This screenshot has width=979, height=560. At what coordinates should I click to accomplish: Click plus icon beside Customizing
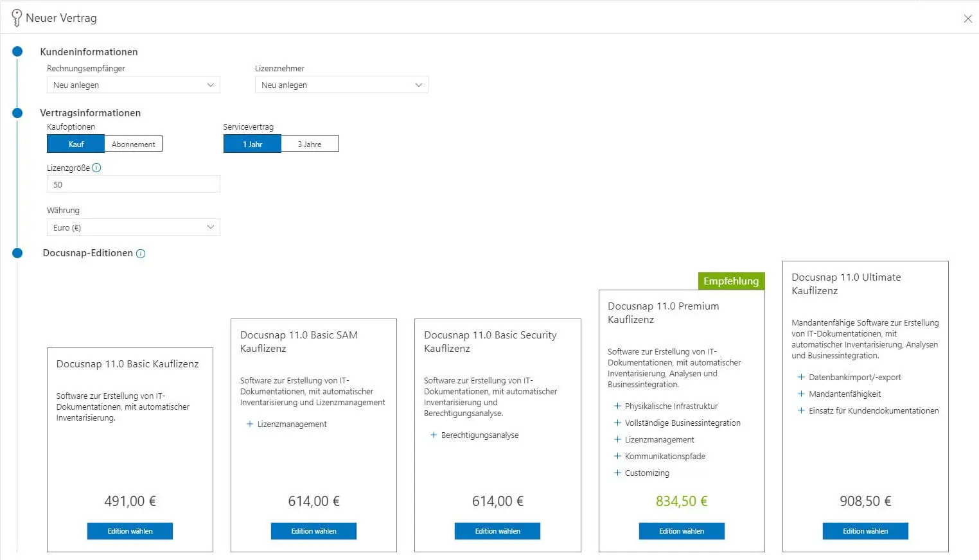pos(617,473)
